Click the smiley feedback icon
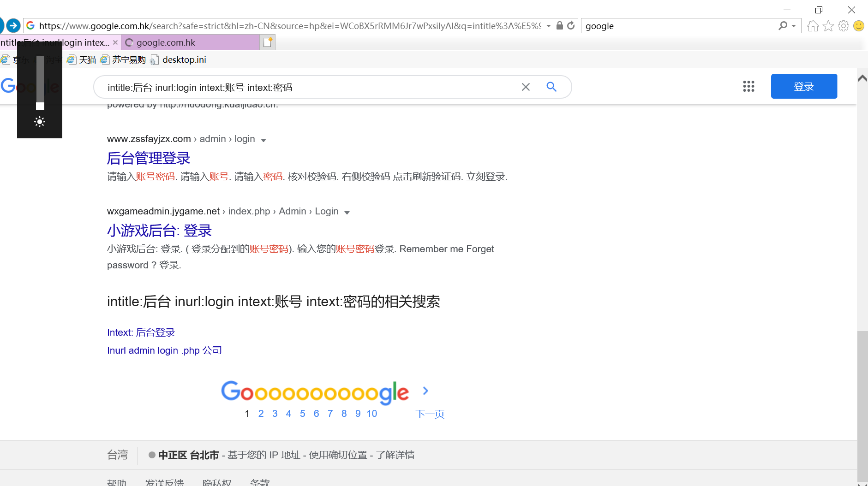Viewport: 868px width, 486px height. pyautogui.click(x=859, y=26)
